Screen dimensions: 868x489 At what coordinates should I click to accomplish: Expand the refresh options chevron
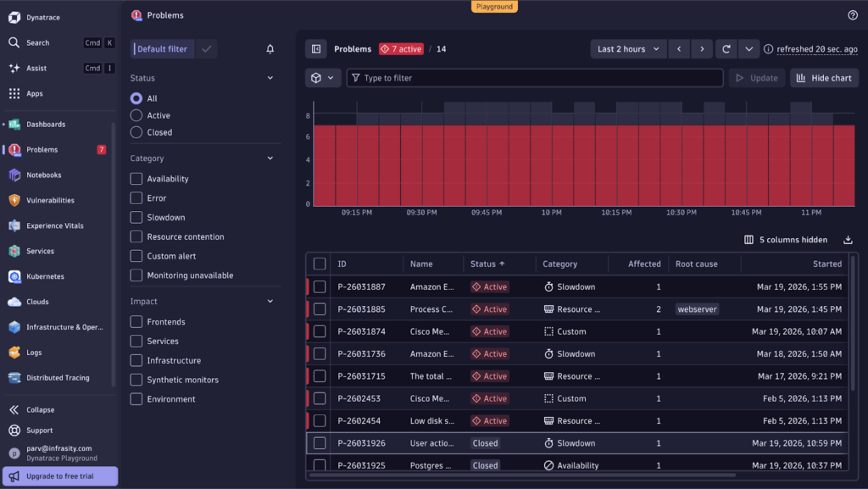(x=748, y=48)
